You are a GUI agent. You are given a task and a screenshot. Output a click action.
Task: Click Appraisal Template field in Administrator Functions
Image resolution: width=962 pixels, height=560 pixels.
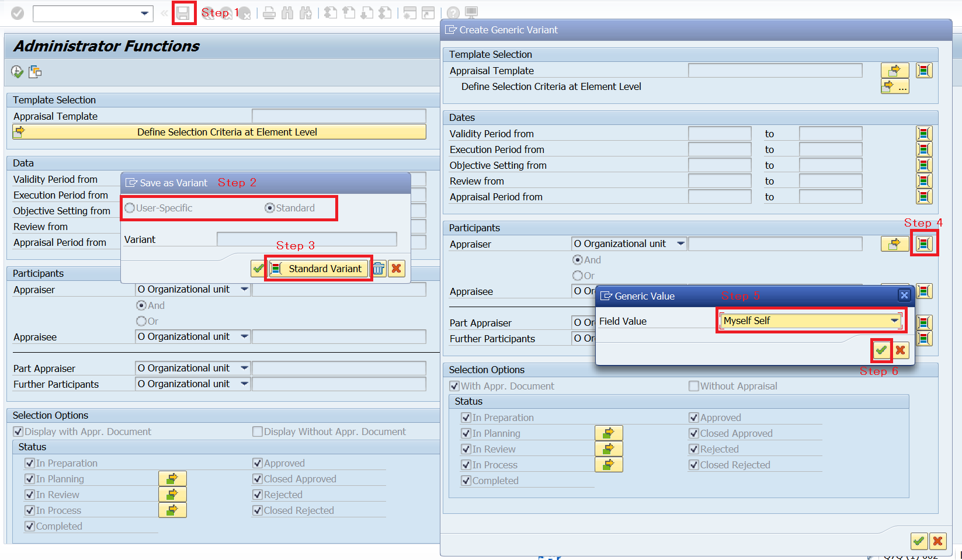pos(339,116)
